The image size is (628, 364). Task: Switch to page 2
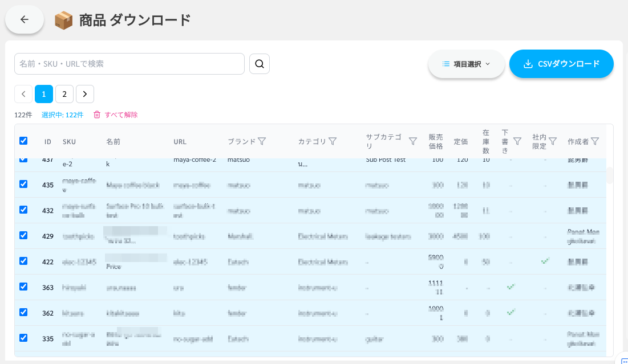64,94
